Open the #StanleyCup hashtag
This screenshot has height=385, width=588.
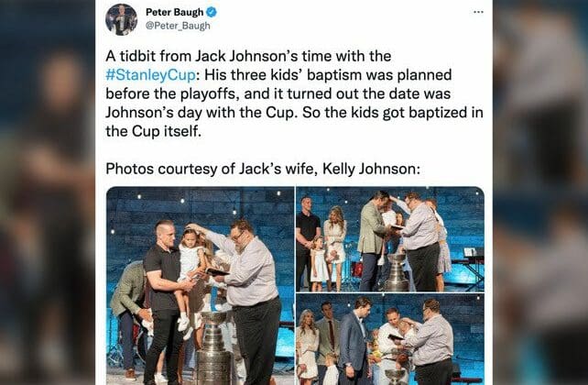150,75
